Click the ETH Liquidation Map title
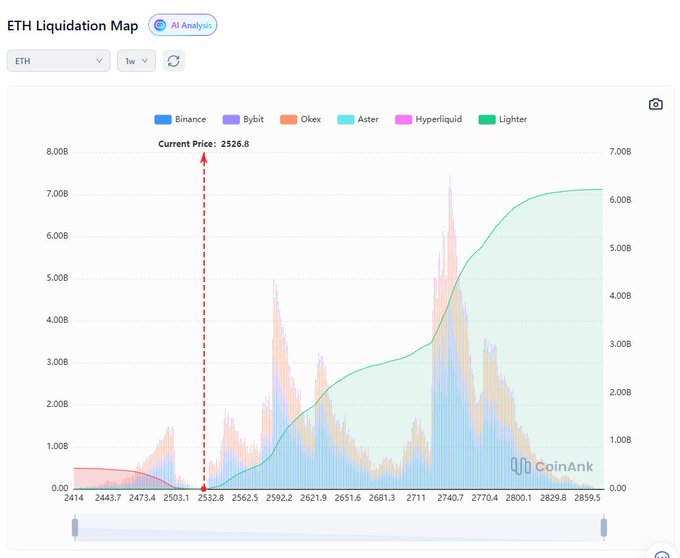680x558 pixels. (72, 26)
